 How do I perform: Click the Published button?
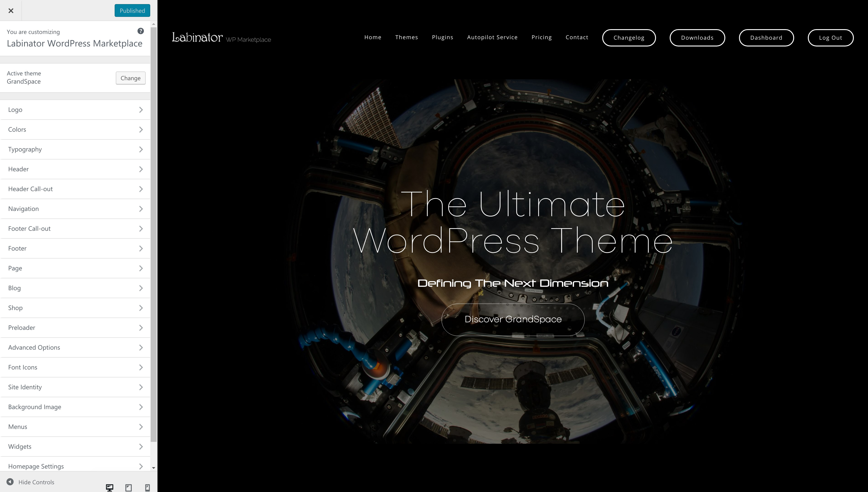(x=132, y=10)
